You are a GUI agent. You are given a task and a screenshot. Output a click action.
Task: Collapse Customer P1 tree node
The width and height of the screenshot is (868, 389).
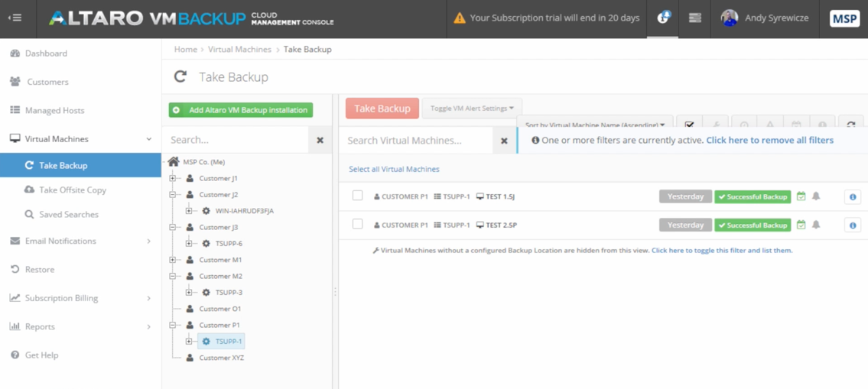pyautogui.click(x=173, y=325)
